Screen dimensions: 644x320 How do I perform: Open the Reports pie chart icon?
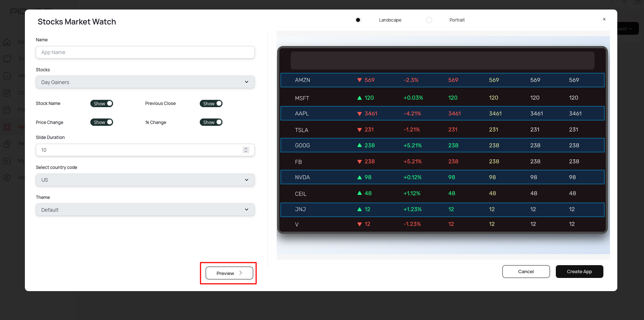7,144
